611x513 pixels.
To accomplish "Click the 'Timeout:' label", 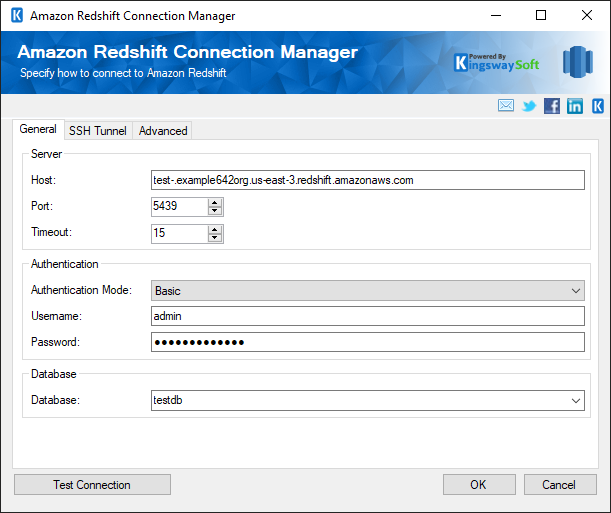I will [x=51, y=232].
